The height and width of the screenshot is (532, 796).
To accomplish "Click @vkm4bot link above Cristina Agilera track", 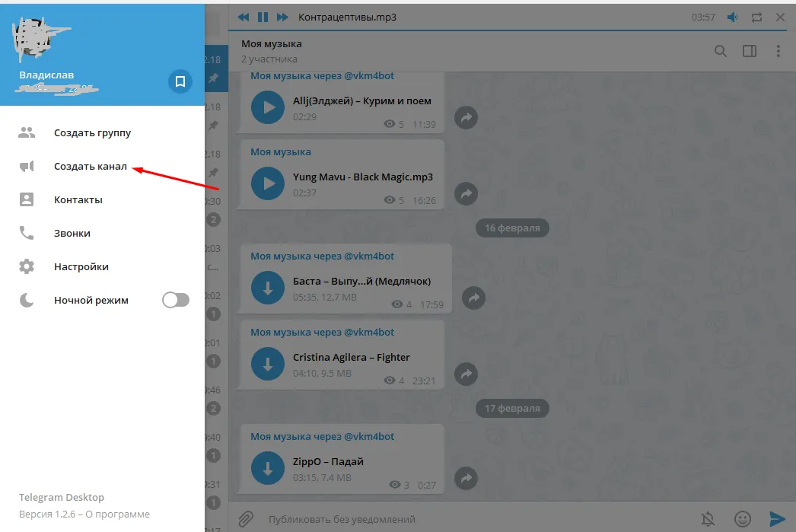I will 369,333.
